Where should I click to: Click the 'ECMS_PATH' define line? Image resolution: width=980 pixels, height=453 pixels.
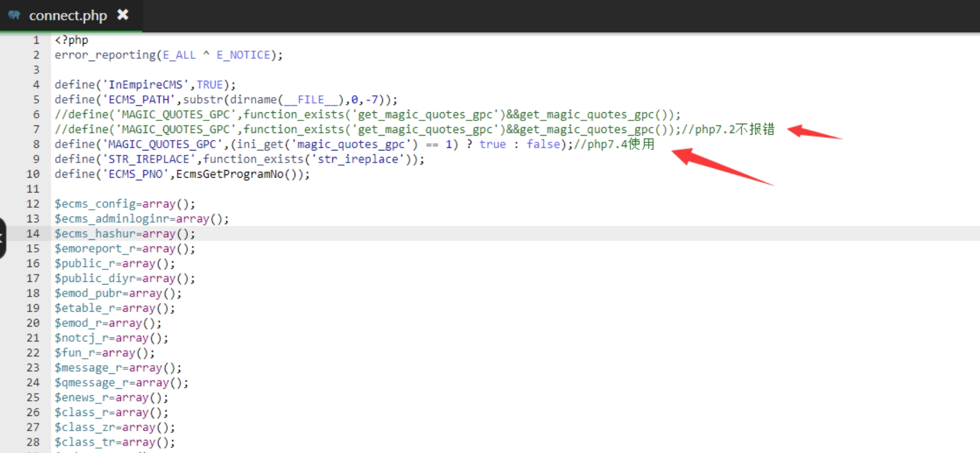(x=226, y=99)
